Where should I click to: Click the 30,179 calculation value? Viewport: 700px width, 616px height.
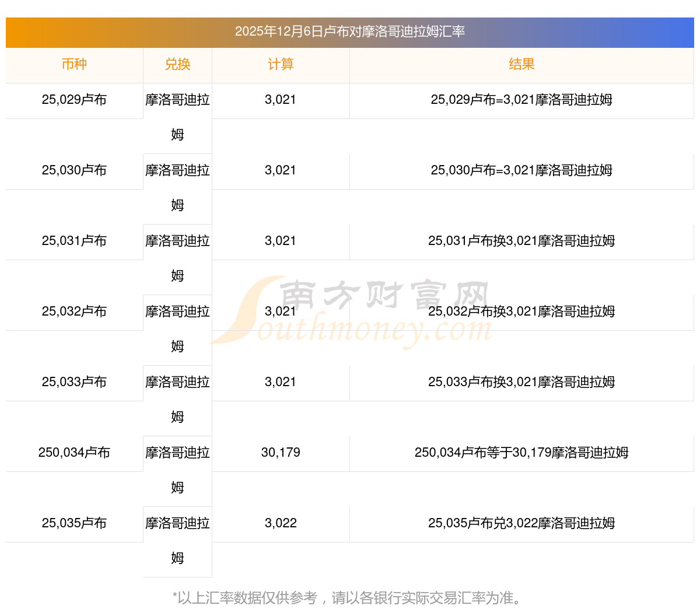[281, 453]
